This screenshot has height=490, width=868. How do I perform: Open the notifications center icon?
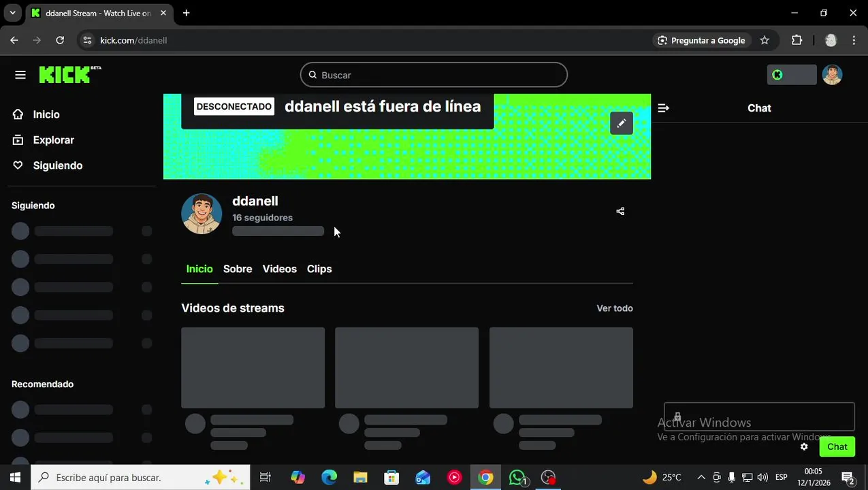pyautogui.click(x=848, y=478)
